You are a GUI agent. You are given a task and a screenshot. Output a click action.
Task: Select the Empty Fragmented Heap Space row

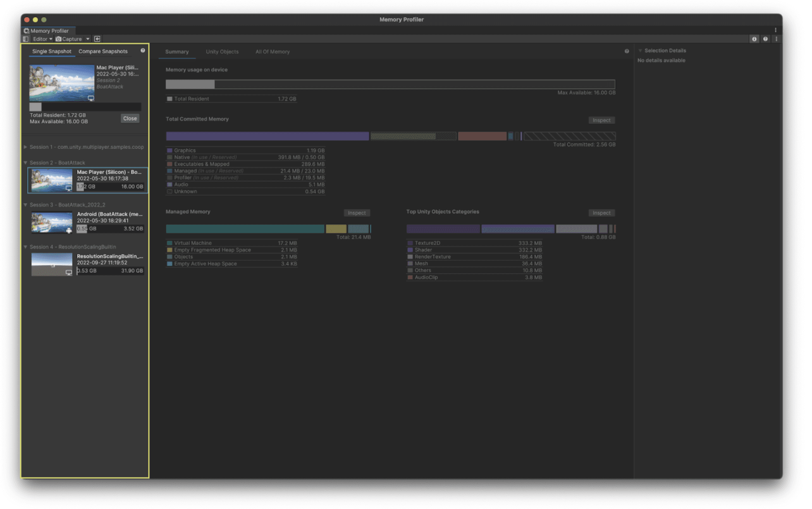tap(232, 250)
